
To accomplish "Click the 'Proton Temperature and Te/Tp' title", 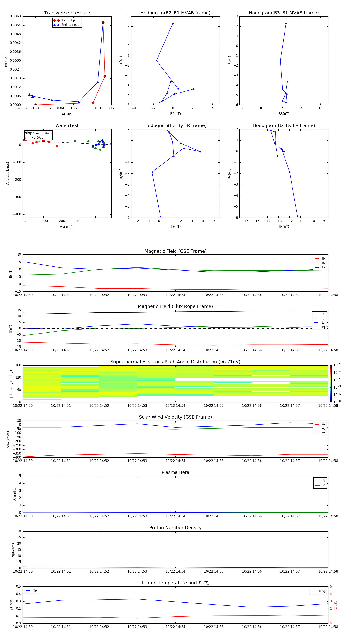I will [x=175, y=583].
